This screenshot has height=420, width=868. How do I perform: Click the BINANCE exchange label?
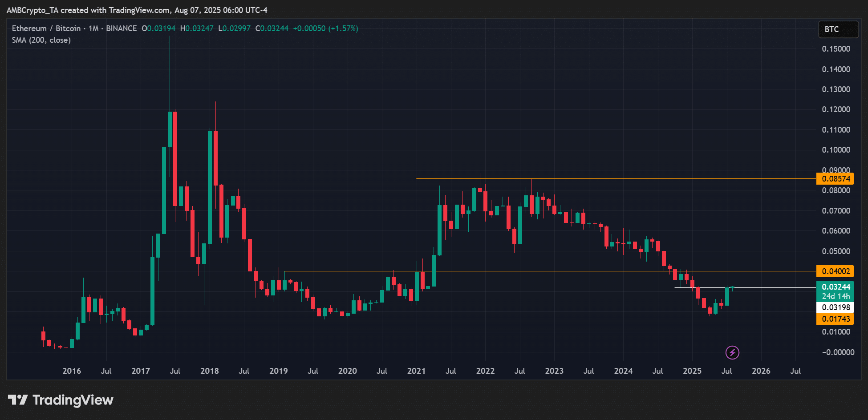pyautogui.click(x=121, y=28)
